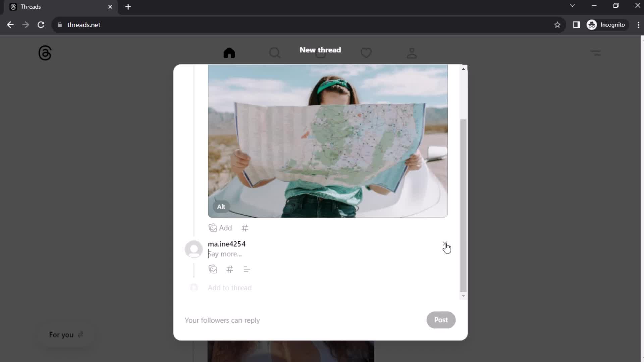The height and width of the screenshot is (362, 644).
Task: Toggle incognito mode in browser bar
Action: click(607, 25)
